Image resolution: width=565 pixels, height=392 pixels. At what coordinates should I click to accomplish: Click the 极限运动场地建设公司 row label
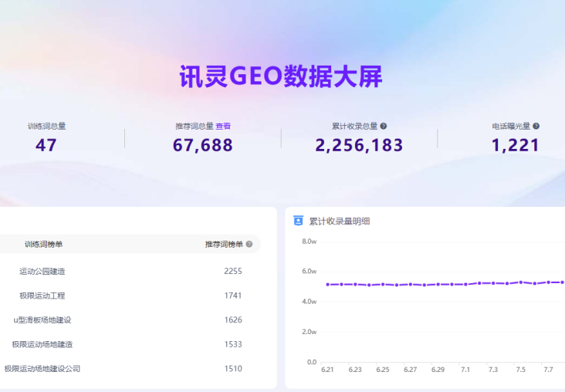42,369
